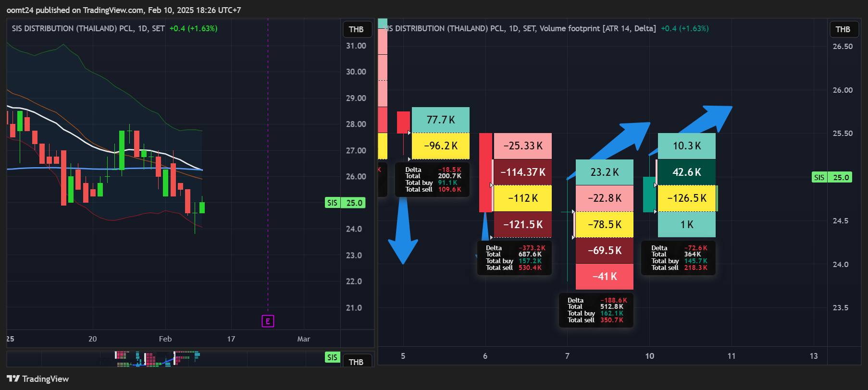868x390 pixels.
Task: Open the THB currency selector on right chart
Action: point(843,29)
